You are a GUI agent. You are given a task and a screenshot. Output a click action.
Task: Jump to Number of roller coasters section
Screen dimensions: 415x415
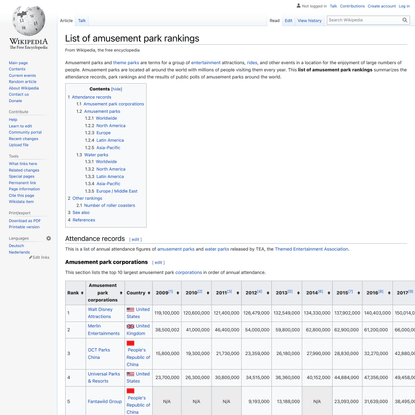[109, 205]
